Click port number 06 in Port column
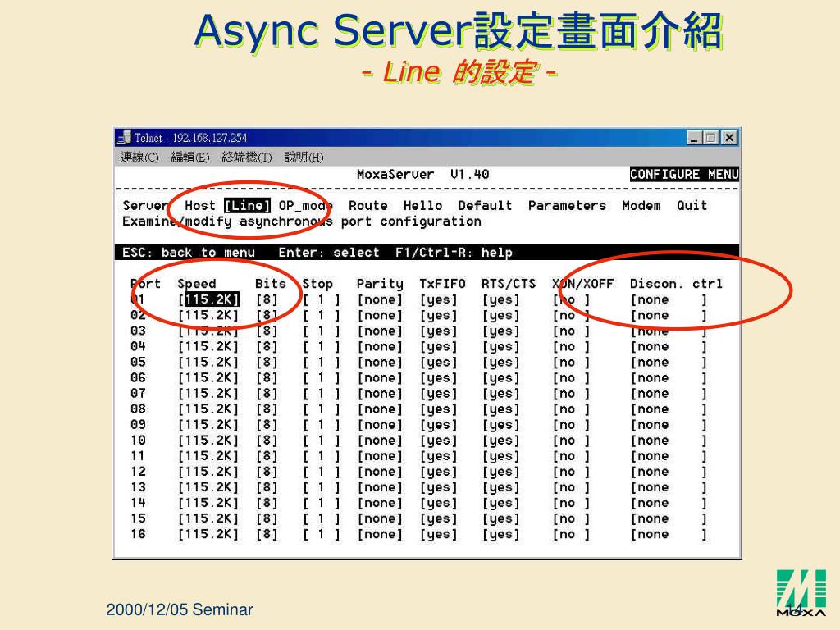Screen dimensions: 840x630 [138, 377]
